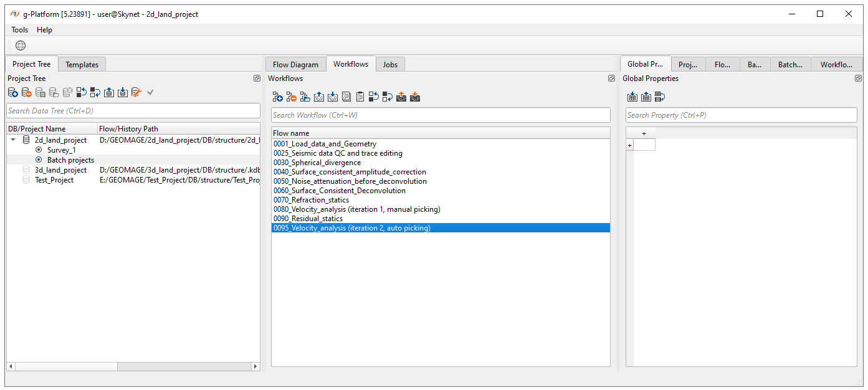Click the add workflow icon with blue plus
The height and width of the screenshot is (390, 868).
[x=277, y=97]
